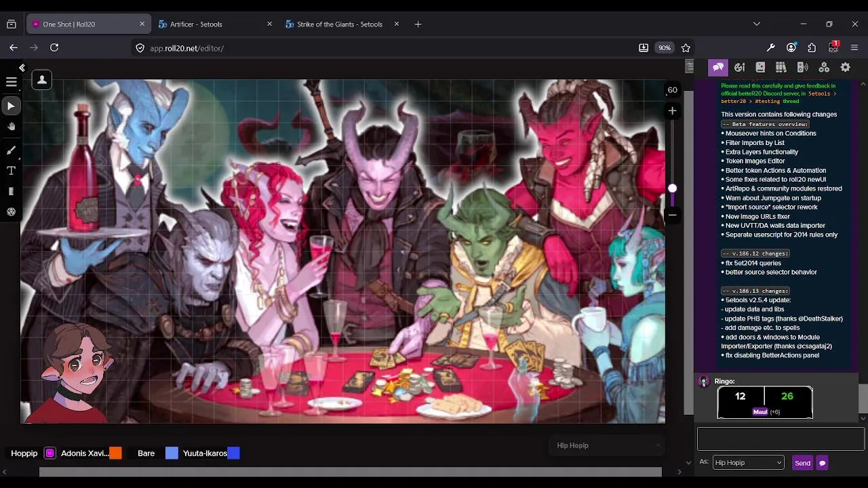Reset the 90% browser zoom indicator
This screenshot has height=488, width=868.
[x=665, y=48]
